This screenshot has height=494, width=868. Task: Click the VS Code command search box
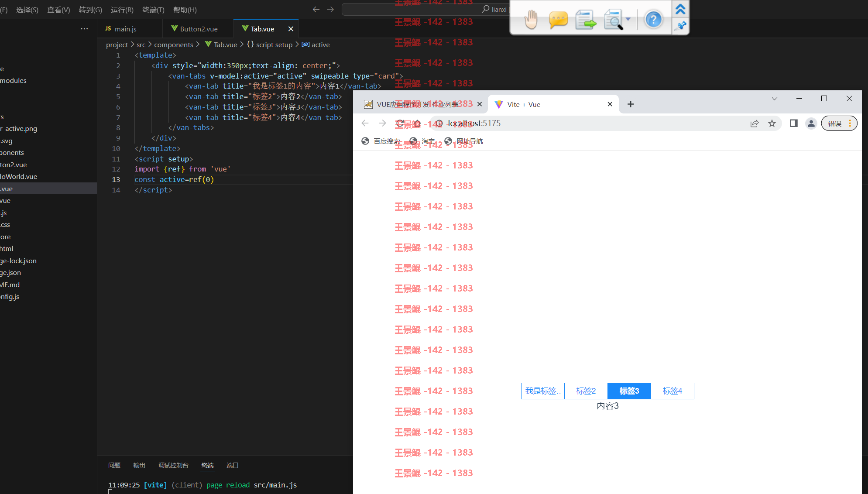click(x=425, y=9)
